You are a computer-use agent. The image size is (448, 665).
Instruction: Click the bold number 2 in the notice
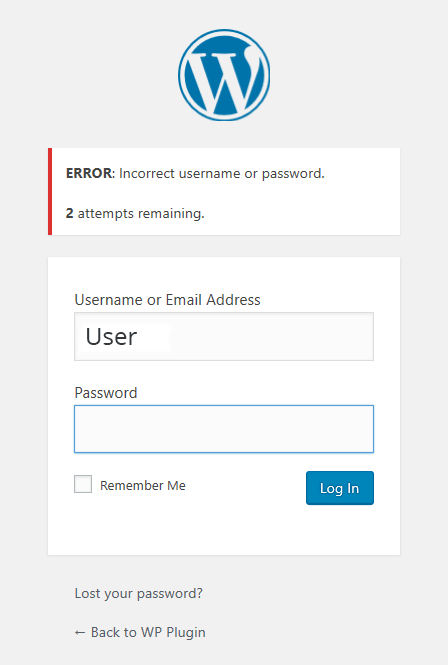[70, 213]
